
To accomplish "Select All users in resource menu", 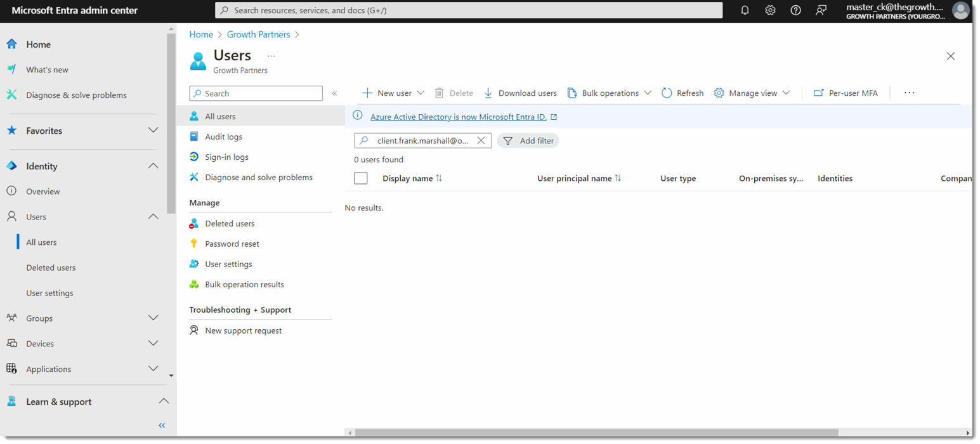I will [261, 117].
